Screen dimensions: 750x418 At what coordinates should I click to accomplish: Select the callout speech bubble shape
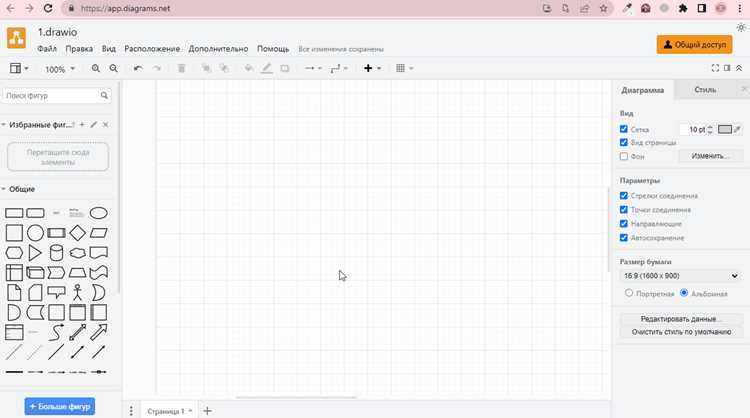pos(56,292)
